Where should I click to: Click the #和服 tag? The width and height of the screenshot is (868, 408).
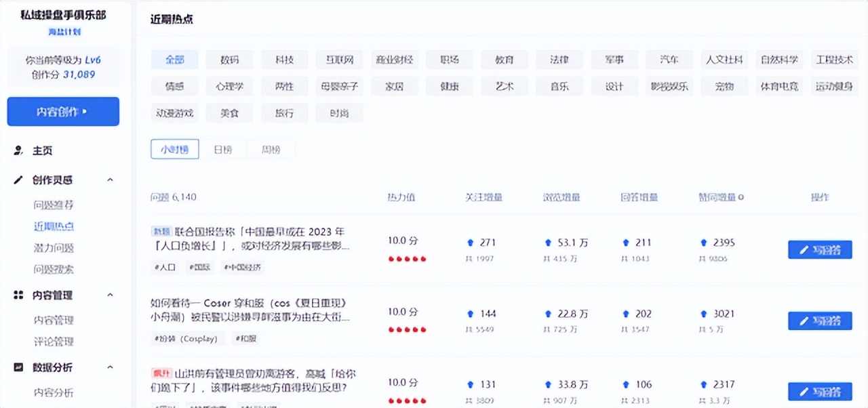click(x=248, y=338)
